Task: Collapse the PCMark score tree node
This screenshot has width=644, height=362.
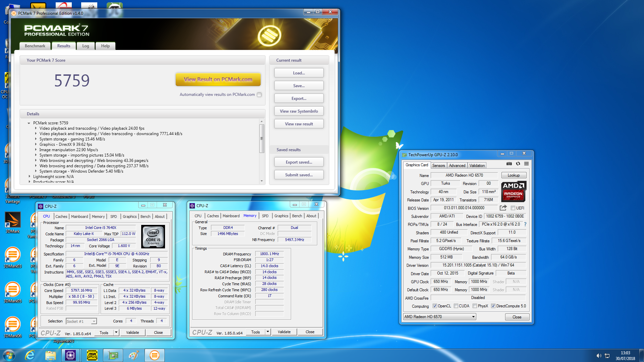Action: click(x=29, y=123)
